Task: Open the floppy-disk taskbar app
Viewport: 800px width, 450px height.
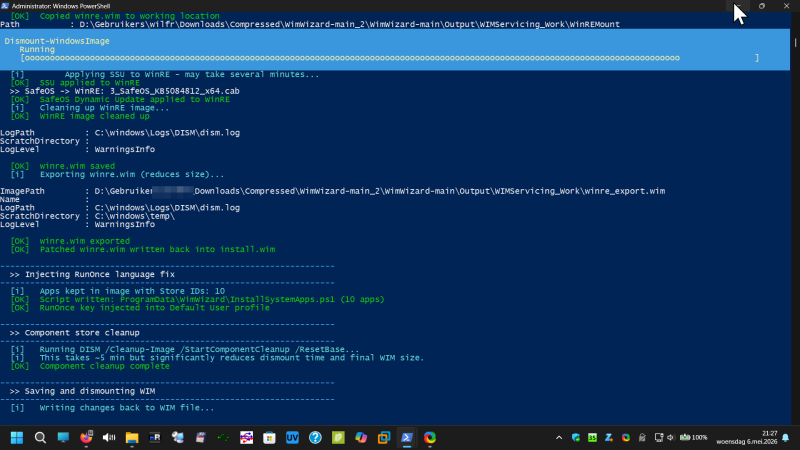Action: (x=201, y=437)
